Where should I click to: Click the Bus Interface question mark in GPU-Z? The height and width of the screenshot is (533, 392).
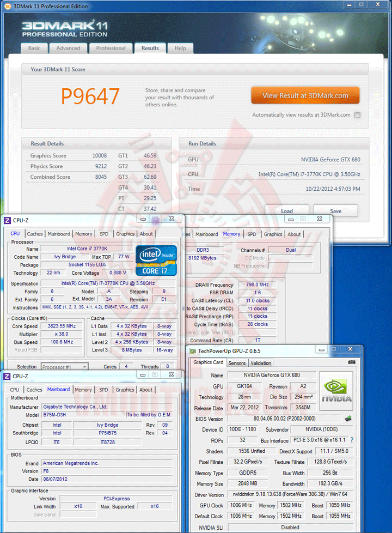[x=352, y=440]
